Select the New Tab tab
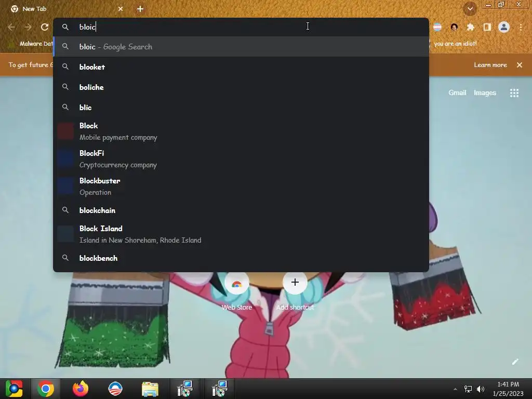The width and height of the screenshot is (532, 399). (67, 9)
